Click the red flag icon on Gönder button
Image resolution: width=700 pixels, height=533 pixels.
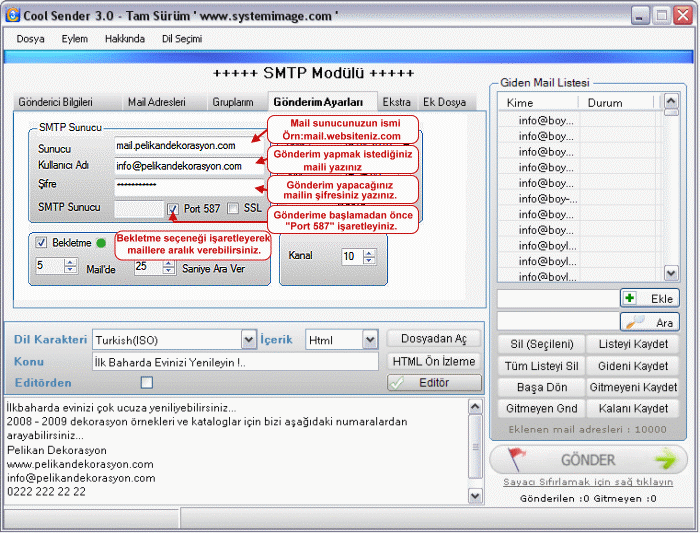(517, 459)
